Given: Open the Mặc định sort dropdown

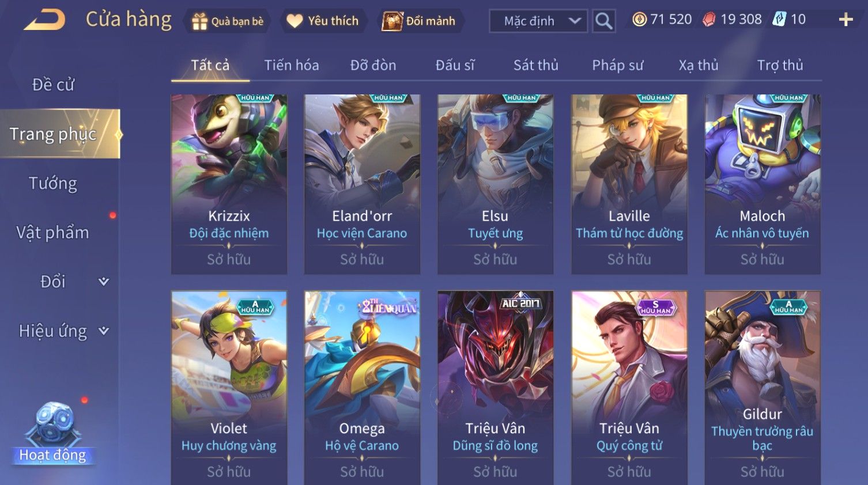Looking at the screenshot, I should (x=538, y=21).
